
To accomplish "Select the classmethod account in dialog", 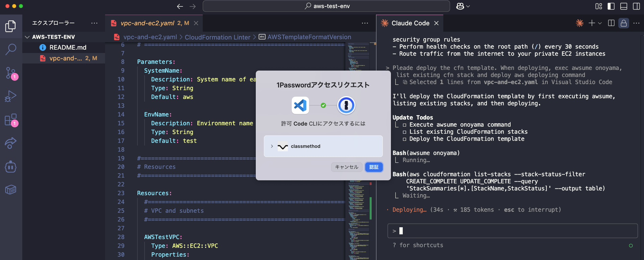I will 323,146.
